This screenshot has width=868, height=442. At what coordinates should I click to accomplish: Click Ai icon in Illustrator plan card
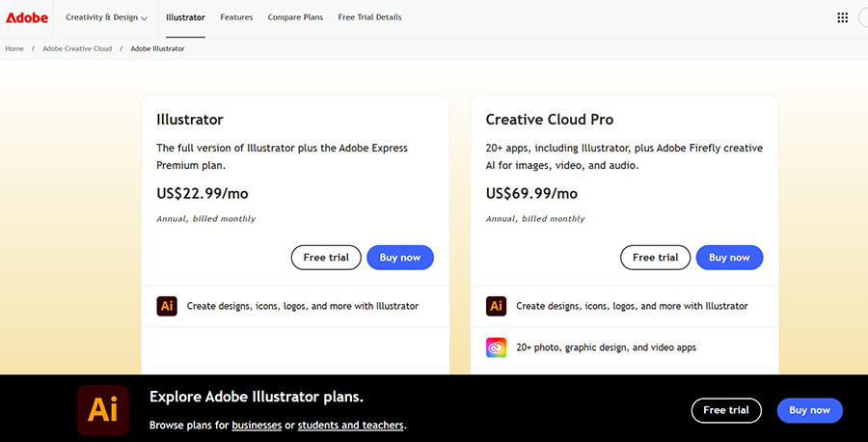click(x=167, y=306)
